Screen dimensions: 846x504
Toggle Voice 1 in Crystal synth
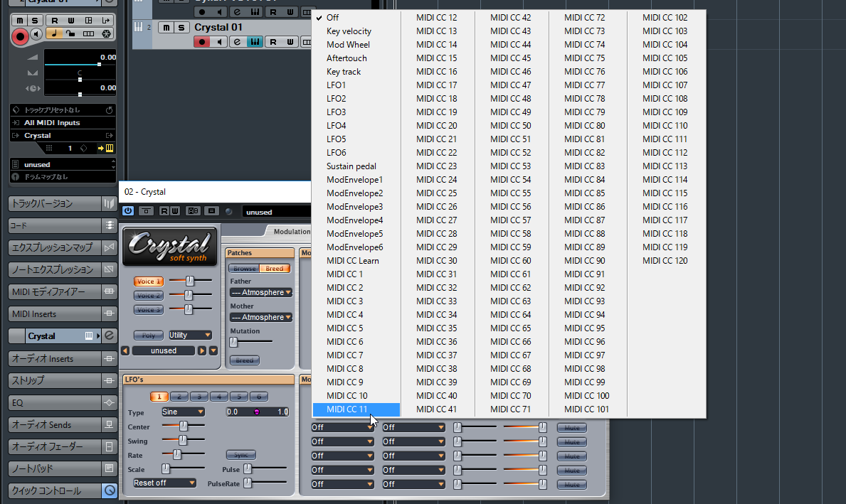(149, 282)
